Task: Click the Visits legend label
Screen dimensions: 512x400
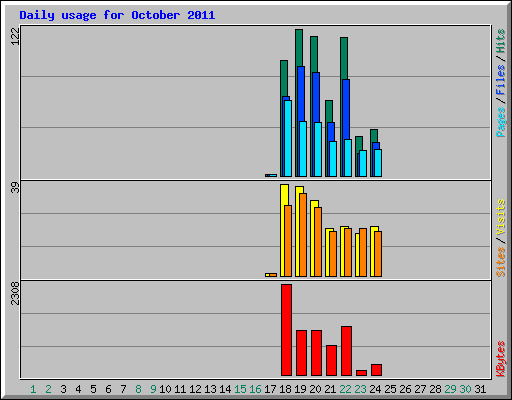Action: tap(501, 218)
